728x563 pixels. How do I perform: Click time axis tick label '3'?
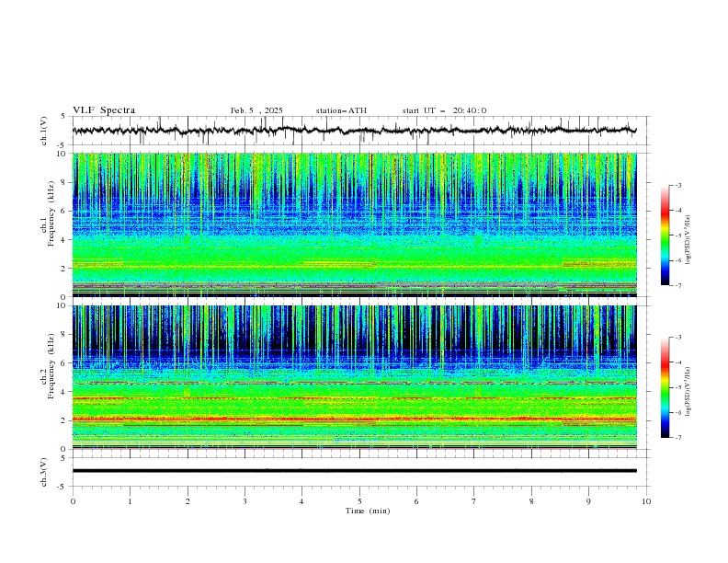coord(245,501)
